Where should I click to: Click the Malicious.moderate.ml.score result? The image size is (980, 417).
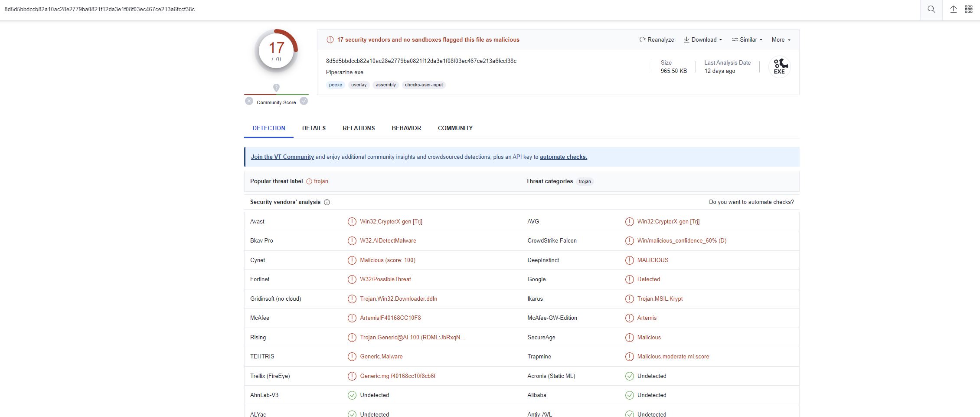673,357
